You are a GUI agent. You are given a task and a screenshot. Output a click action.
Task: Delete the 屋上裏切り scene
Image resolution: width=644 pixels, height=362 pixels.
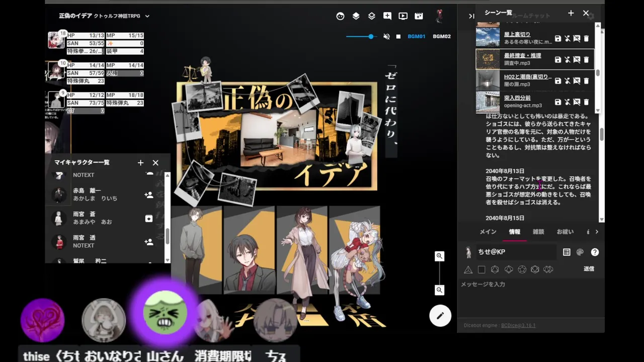click(587, 39)
